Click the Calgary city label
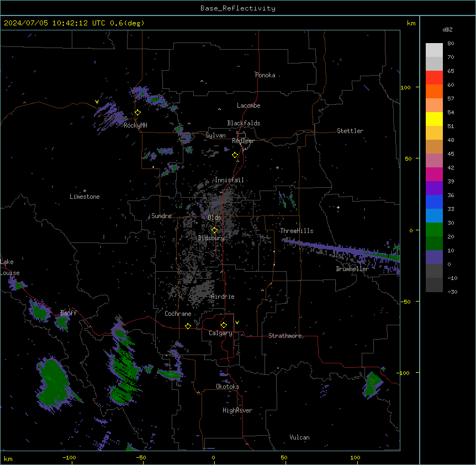This screenshot has width=476, height=465. click(x=220, y=333)
